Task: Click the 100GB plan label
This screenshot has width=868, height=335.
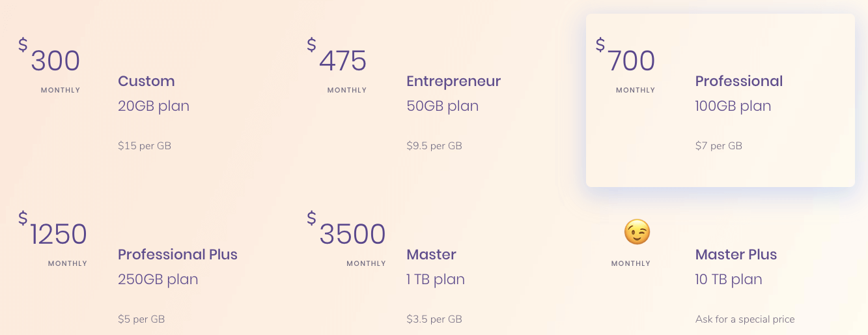Action: pos(733,106)
